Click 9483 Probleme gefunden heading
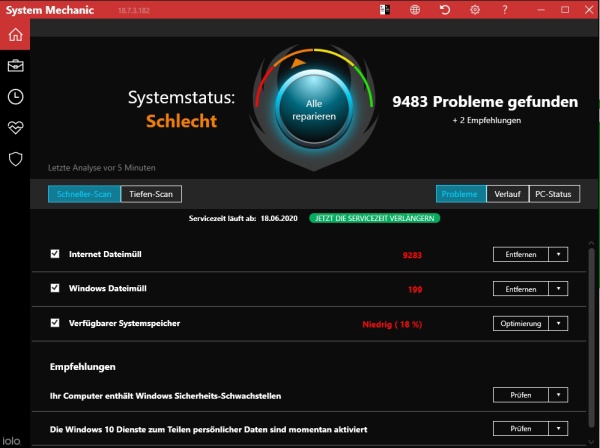Image resolution: width=600 pixels, height=448 pixels. point(485,101)
